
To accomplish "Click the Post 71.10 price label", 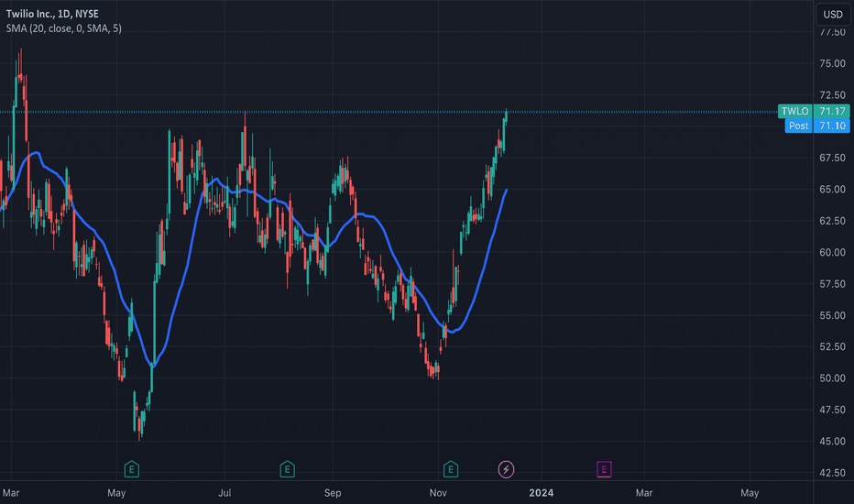I will 817,126.
